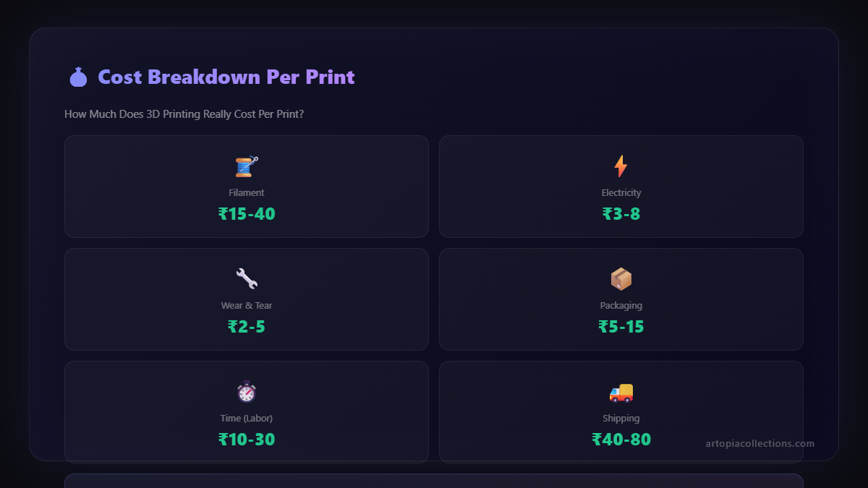
Task: Click the stopwatch icon on Time card
Action: click(x=247, y=391)
